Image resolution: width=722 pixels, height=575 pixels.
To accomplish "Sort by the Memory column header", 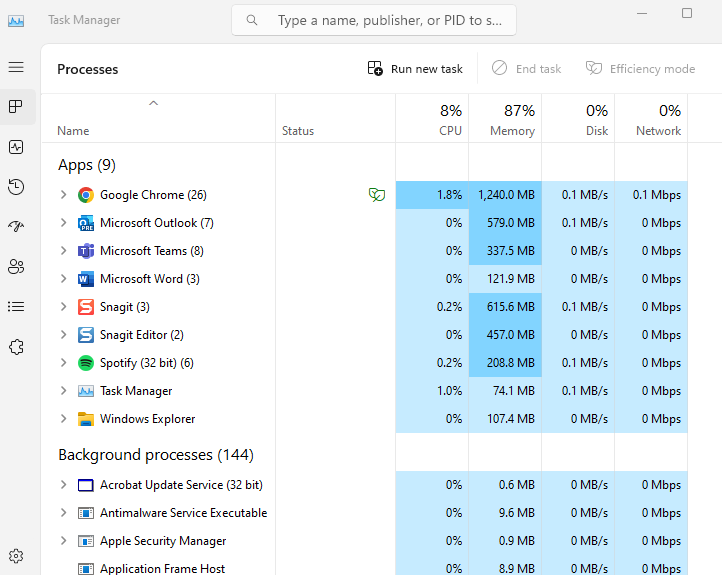I will 505,119.
